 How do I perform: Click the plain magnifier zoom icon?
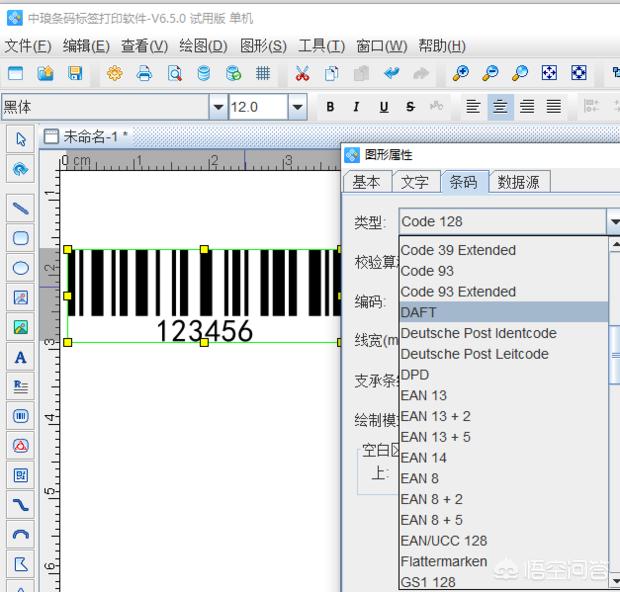pos(520,73)
